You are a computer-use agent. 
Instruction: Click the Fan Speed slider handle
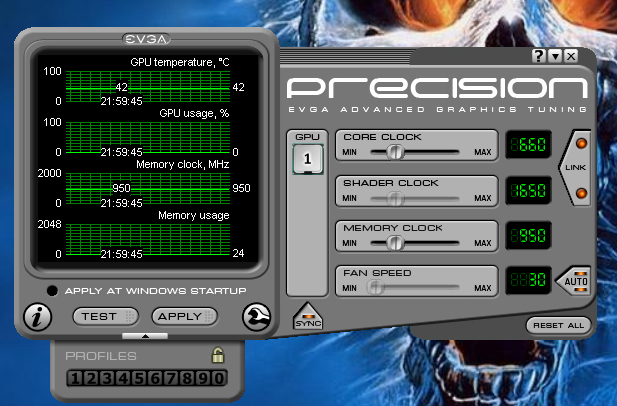point(375,288)
